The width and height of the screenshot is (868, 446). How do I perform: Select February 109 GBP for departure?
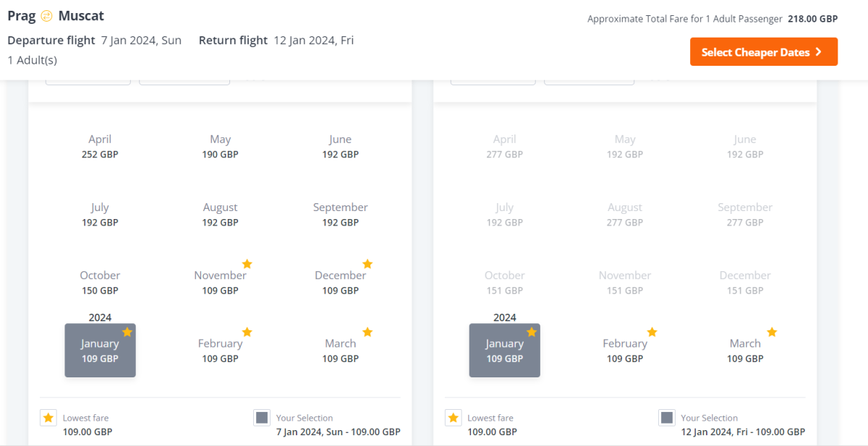point(220,351)
